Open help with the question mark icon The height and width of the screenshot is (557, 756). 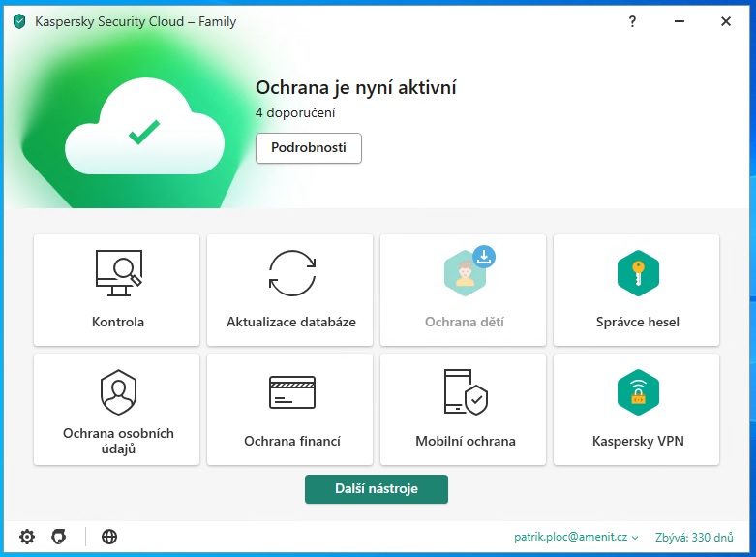coord(632,21)
